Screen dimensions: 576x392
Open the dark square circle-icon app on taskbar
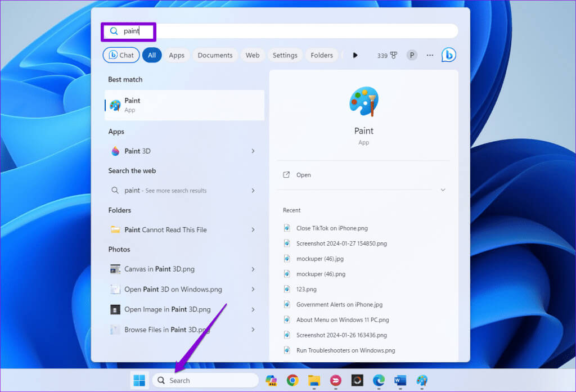click(x=357, y=380)
